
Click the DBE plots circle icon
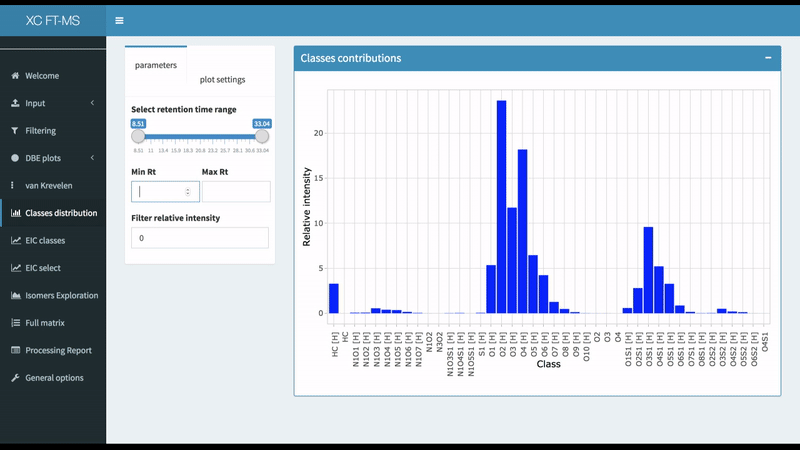click(15, 158)
